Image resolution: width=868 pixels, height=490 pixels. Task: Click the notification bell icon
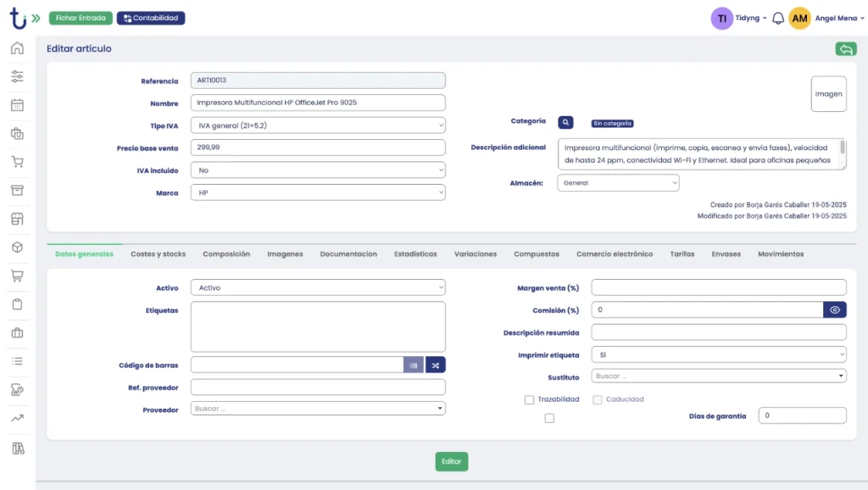pyautogui.click(x=777, y=18)
